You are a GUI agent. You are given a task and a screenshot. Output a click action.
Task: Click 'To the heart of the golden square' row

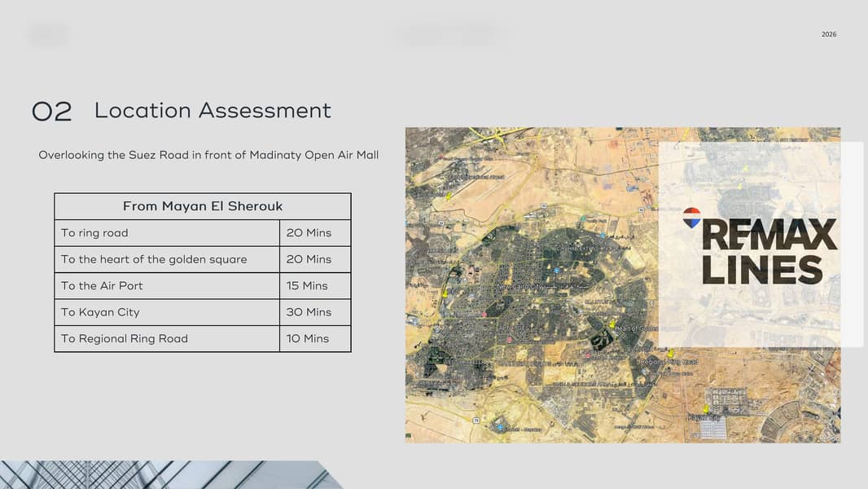pyautogui.click(x=203, y=259)
